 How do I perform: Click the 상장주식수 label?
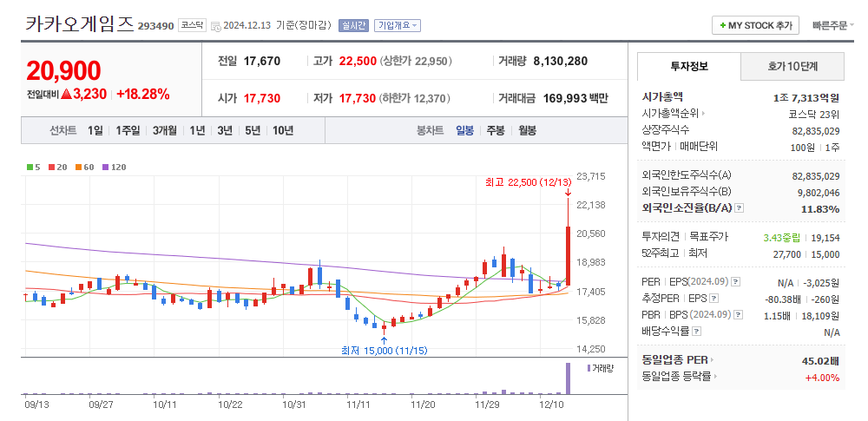666,131
